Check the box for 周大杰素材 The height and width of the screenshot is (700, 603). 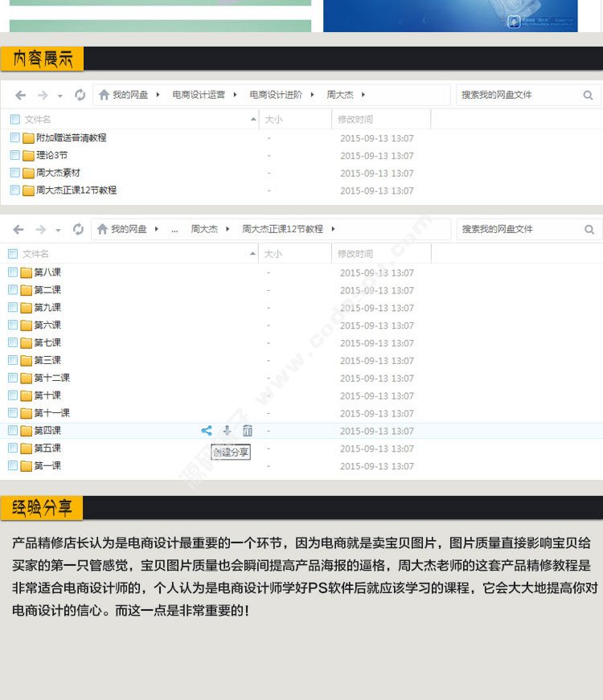14,172
